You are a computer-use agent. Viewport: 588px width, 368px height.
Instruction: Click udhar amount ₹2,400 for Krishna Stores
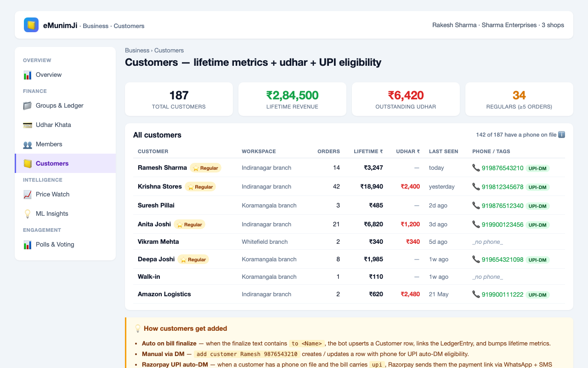coord(410,186)
